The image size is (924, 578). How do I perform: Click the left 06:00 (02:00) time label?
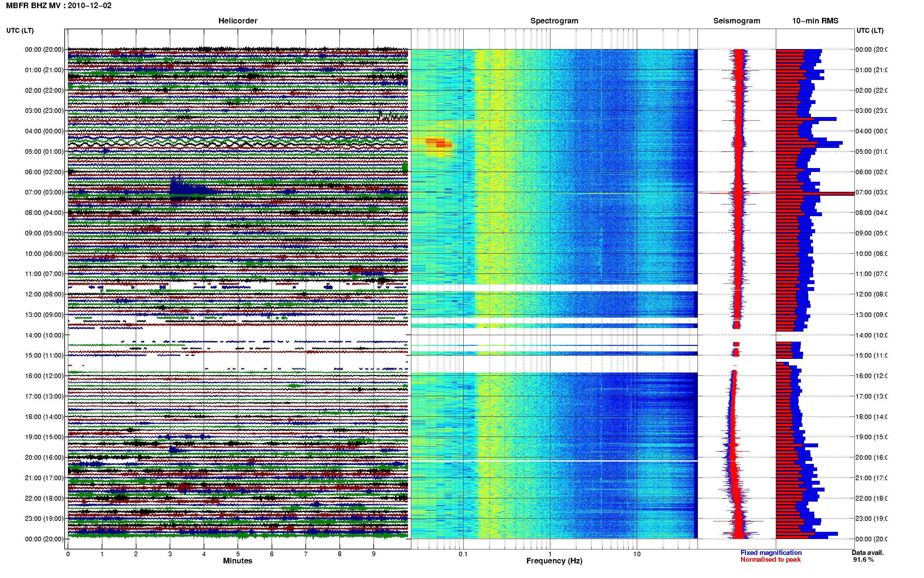pyautogui.click(x=44, y=172)
